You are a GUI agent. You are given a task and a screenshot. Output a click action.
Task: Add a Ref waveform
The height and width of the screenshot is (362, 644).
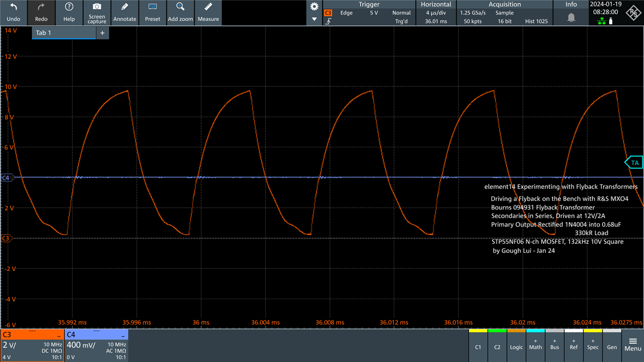click(574, 345)
